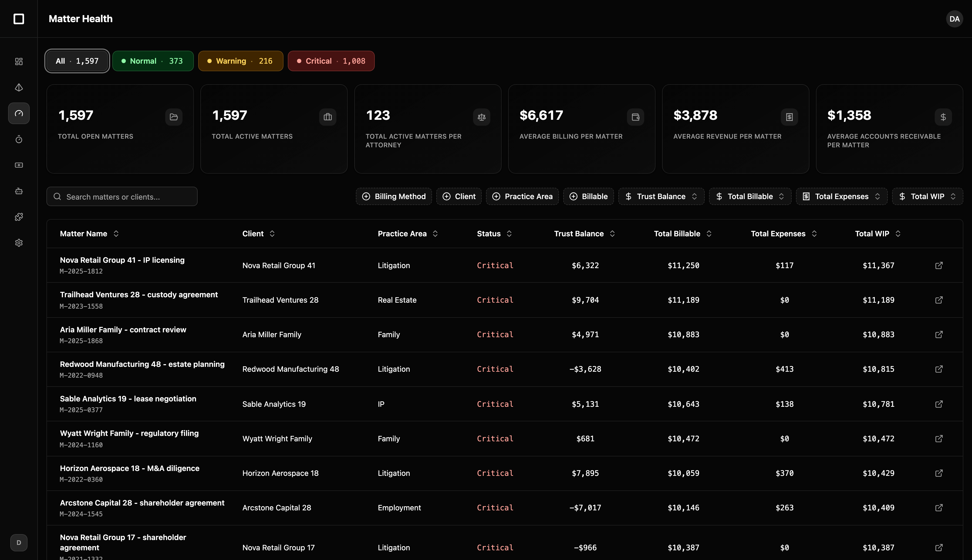The width and height of the screenshot is (972, 560).
Task: Select the Normal status filter pill
Action: [x=153, y=61]
